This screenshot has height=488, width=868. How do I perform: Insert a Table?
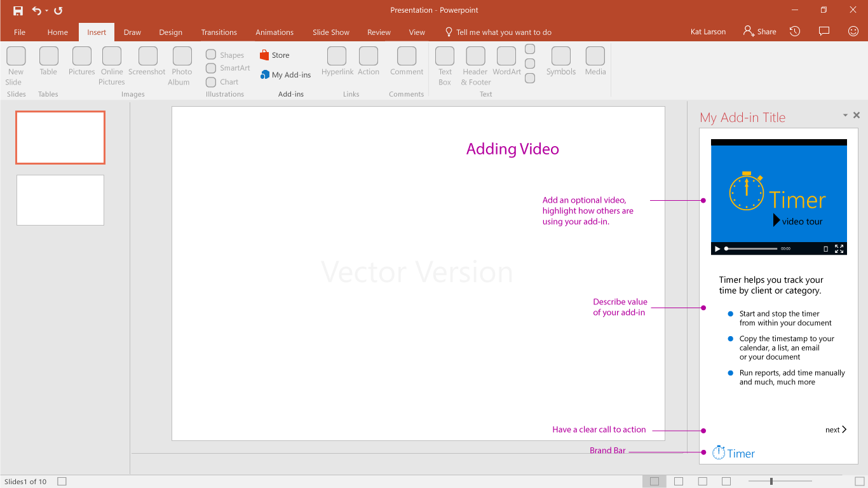click(48, 62)
